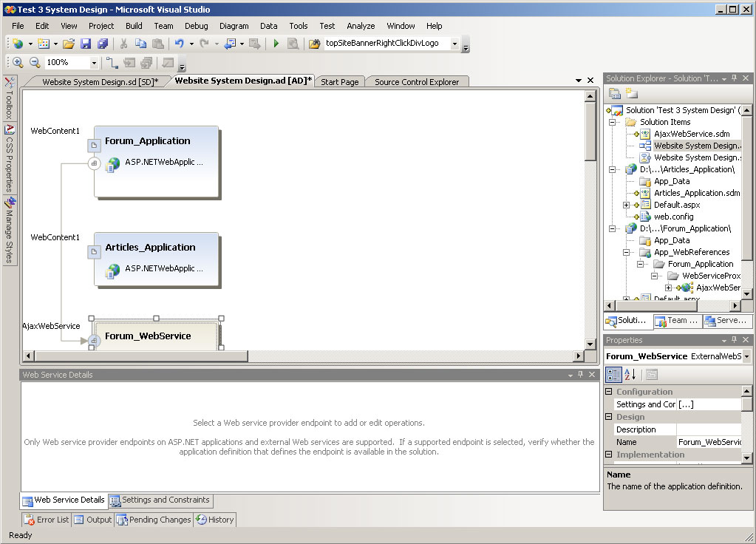
Task: Open the History tab
Action: [215, 520]
